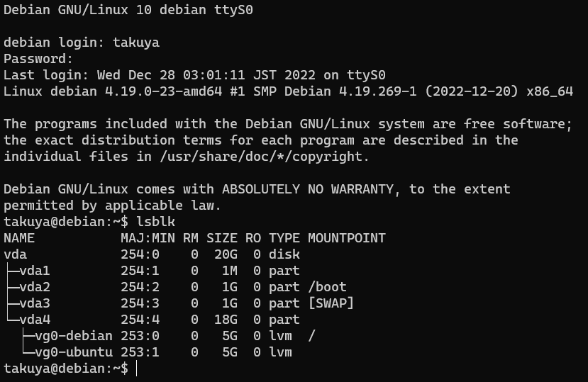This screenshot has width=588, height=382.
Task: Click the '254:4' device number
Action: pos(140,320)
